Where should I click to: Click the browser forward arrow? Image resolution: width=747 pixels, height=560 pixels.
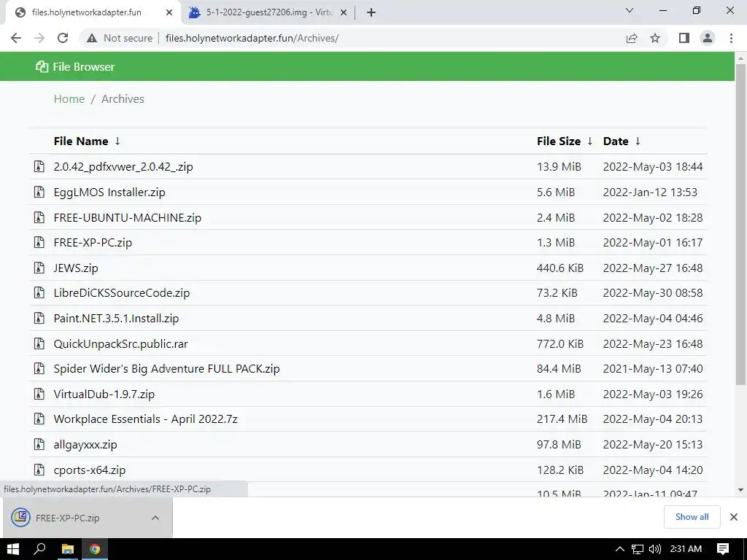point(39,38)
